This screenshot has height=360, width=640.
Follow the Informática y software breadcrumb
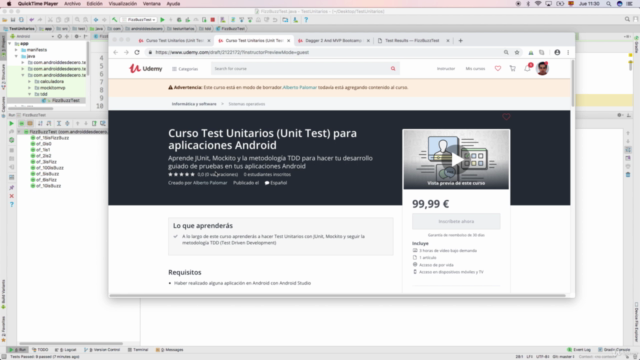click(194, 104)
